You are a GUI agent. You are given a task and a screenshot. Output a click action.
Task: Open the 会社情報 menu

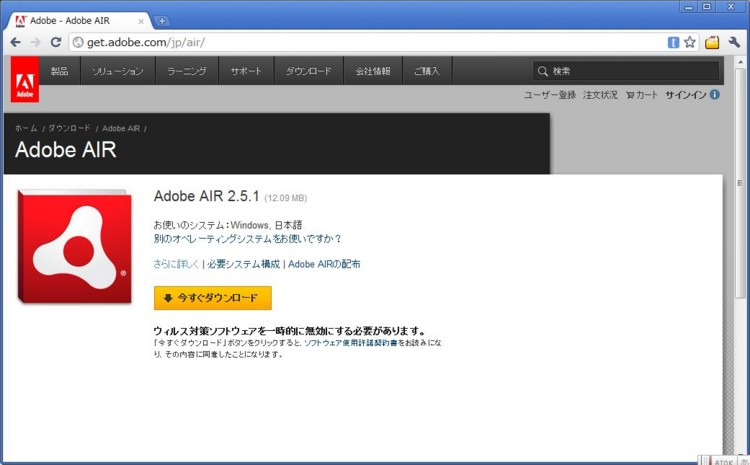(x=373, y=71)
